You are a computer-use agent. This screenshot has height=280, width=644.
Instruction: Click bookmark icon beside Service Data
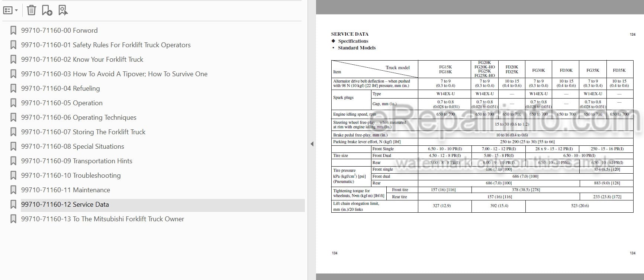(13, 205)
